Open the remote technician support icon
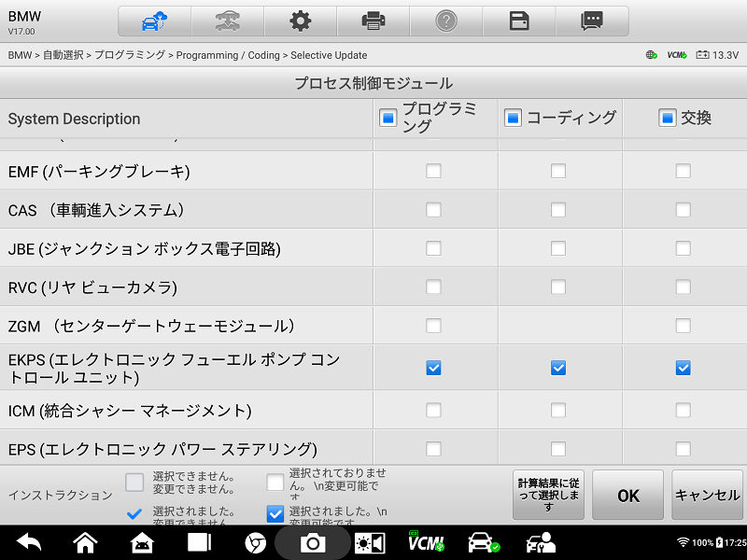 (541, 543)
